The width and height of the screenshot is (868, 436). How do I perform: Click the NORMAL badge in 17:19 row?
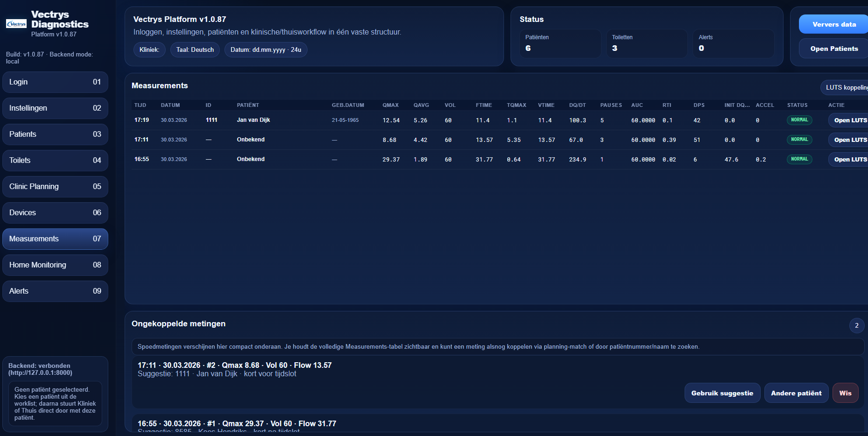(799, 120)
